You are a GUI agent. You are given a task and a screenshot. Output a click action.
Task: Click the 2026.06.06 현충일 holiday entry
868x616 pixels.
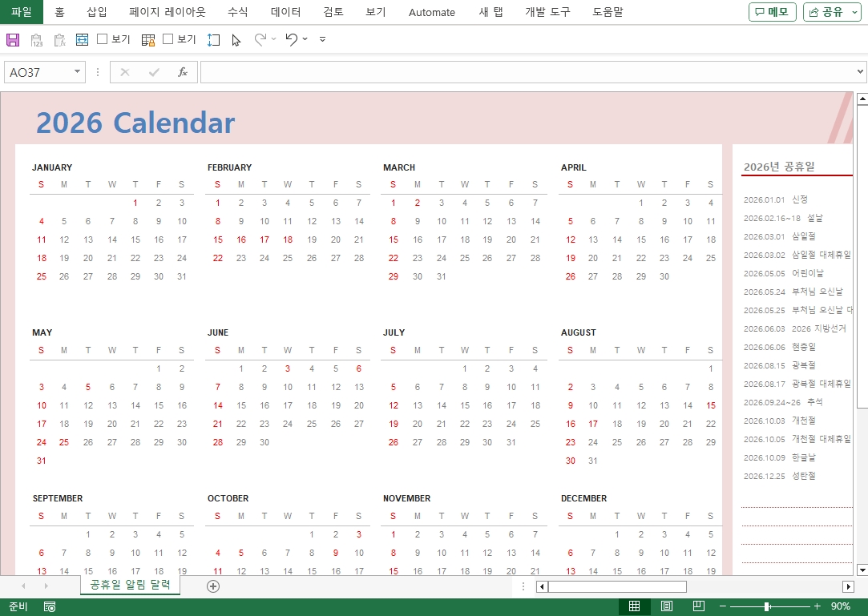pos(779,347)
